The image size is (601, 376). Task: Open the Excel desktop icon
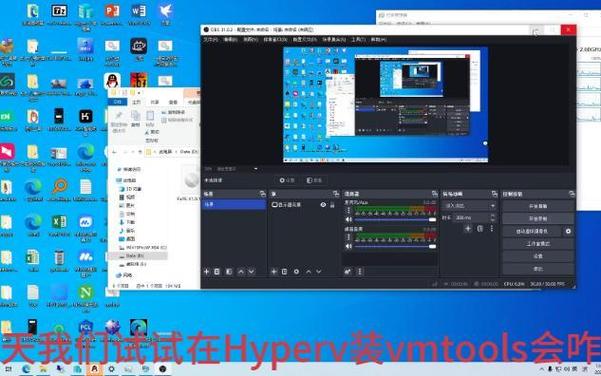point(59,226)
